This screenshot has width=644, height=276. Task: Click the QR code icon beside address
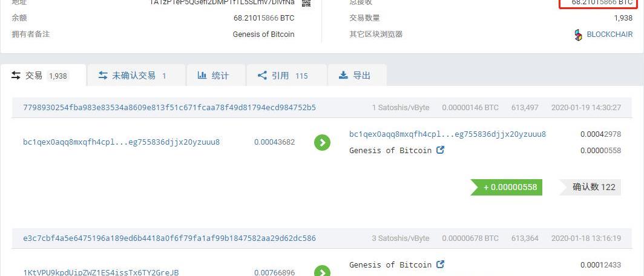coord(306,3)
